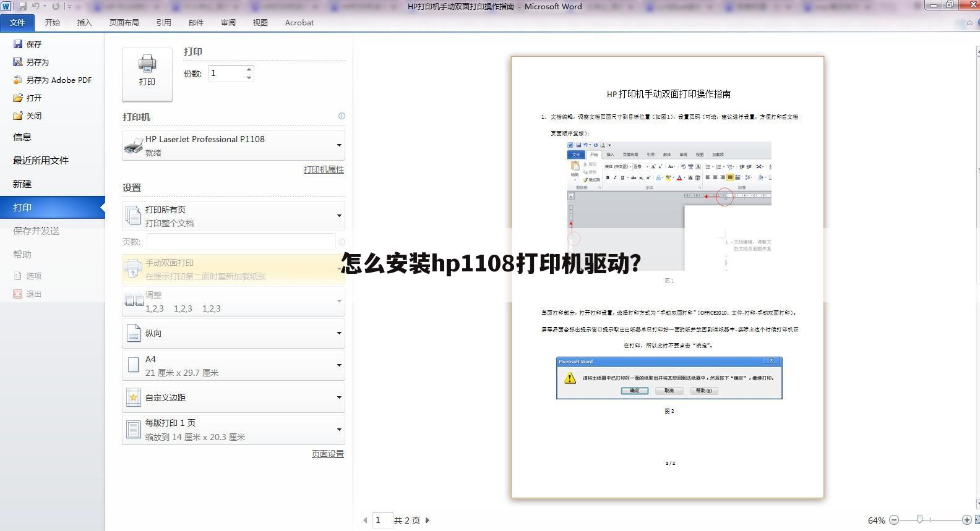Viewport: 980px width, 531px height.
Task: Click the zoom out minus button
Action: pos(894,520)
